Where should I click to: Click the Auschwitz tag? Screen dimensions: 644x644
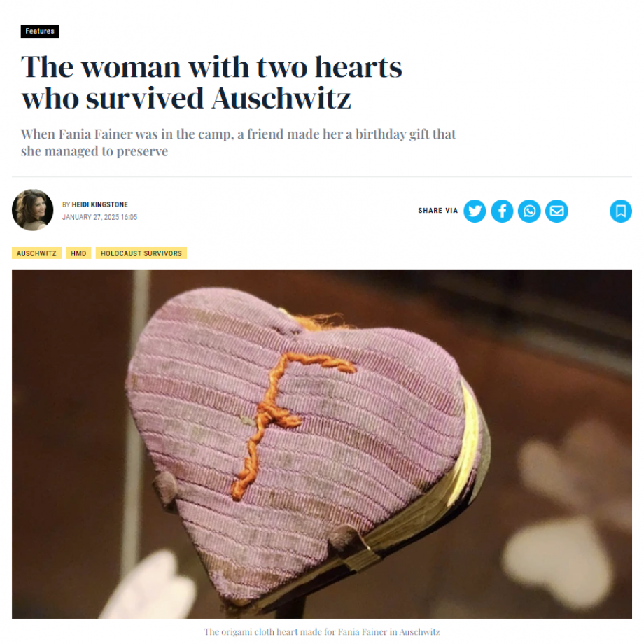36,253
